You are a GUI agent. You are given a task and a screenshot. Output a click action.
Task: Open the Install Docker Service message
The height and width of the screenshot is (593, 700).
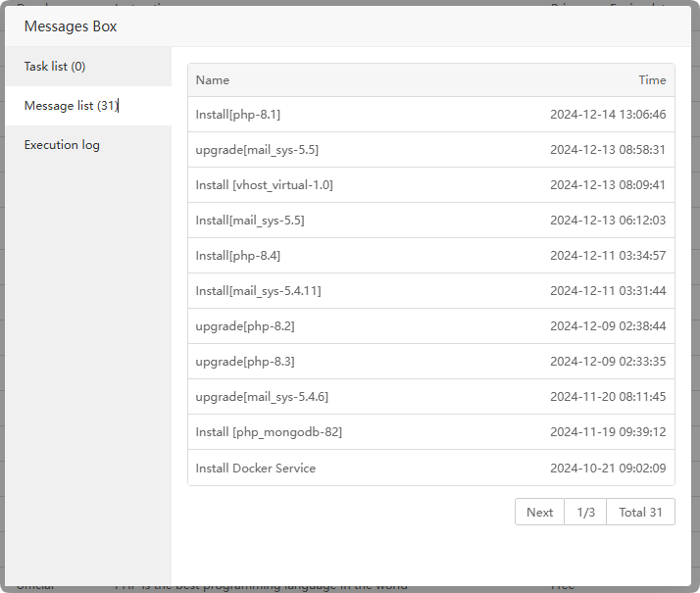(256, 468)
